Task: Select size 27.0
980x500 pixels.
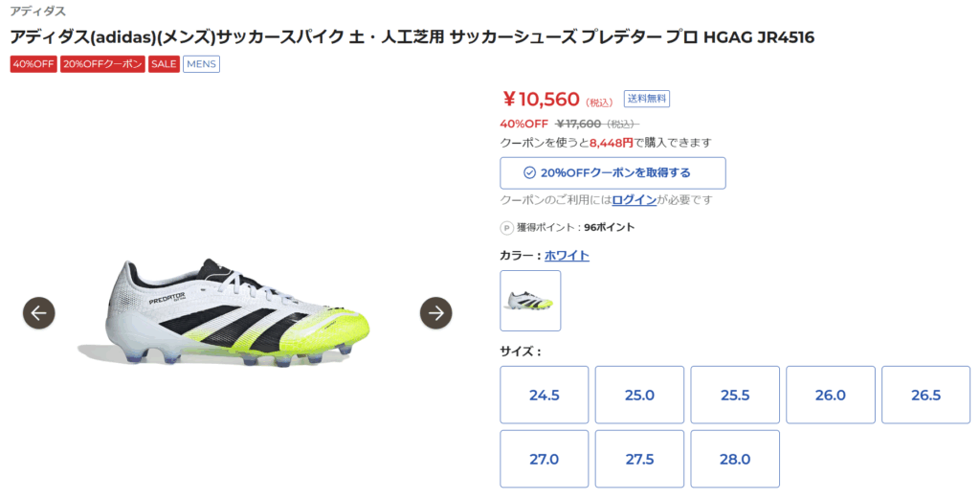Action: [544, 459]
